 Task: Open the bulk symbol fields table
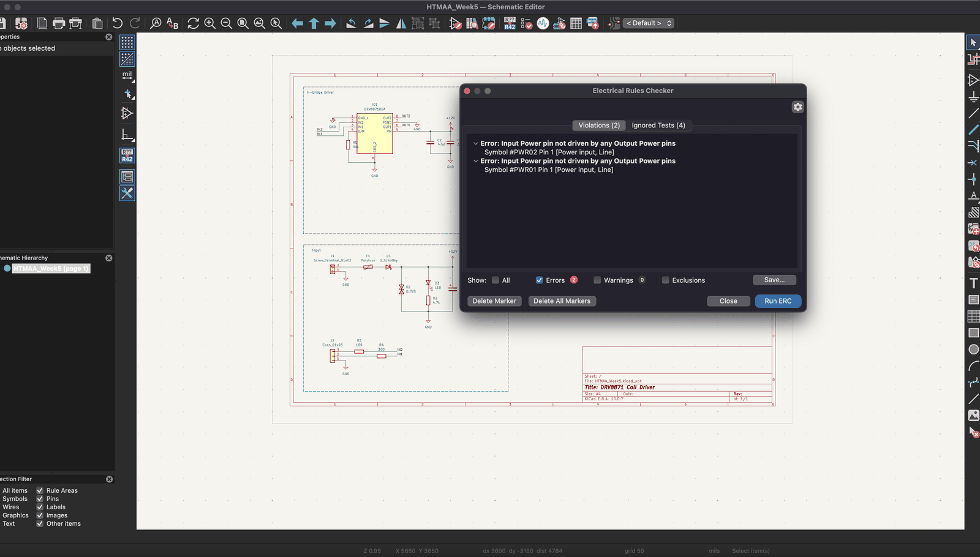click(576, 23)
